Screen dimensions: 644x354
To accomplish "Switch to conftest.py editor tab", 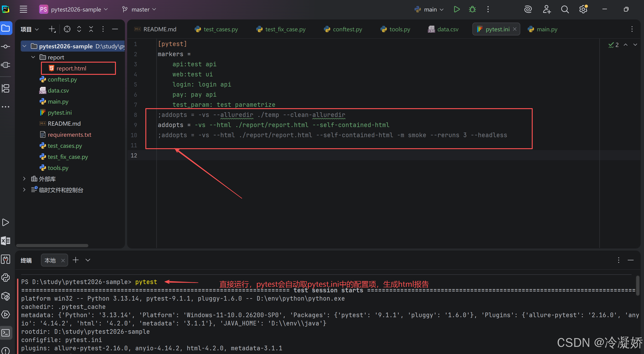I will pos(343,29).
